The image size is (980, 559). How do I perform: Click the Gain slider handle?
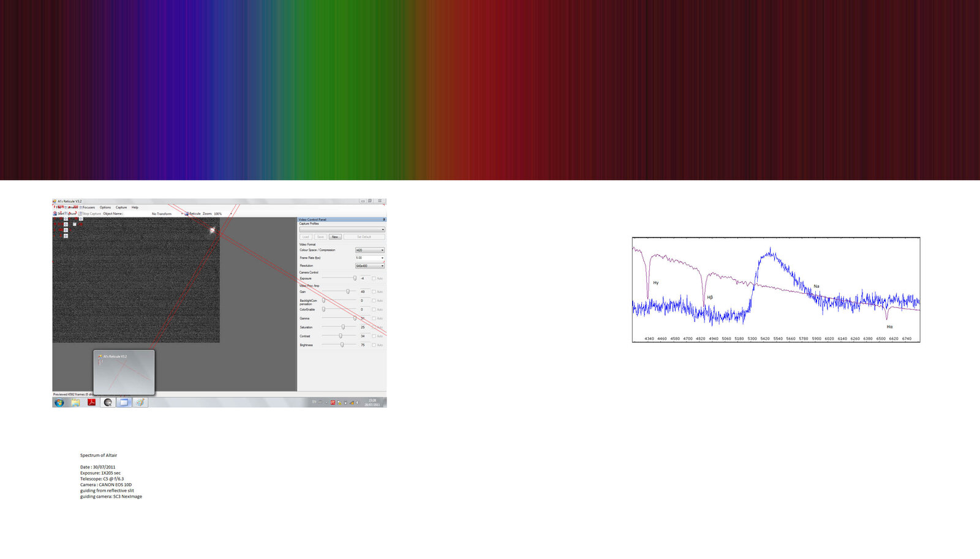(x=348, y=291)
